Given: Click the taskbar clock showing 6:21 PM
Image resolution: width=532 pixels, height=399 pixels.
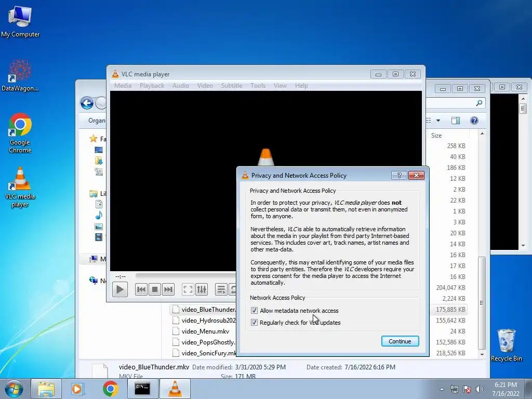Looking at the screenshot, I should point(506,385).
